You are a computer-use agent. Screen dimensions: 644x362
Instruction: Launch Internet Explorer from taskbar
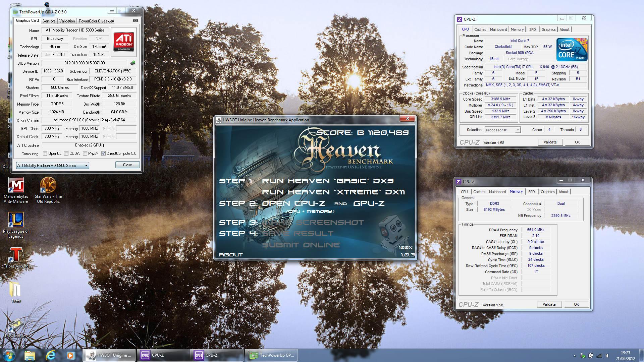click(x=50, y=355)
